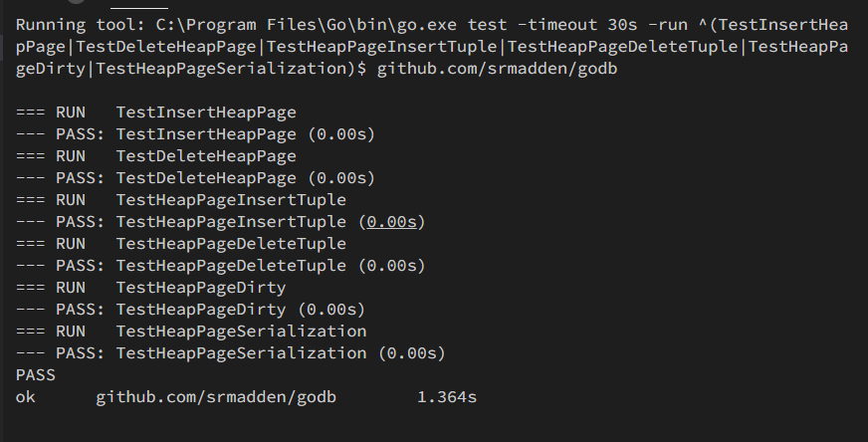Click github.com/srmadden/godb on the final ok line

(x=216, y=397)
